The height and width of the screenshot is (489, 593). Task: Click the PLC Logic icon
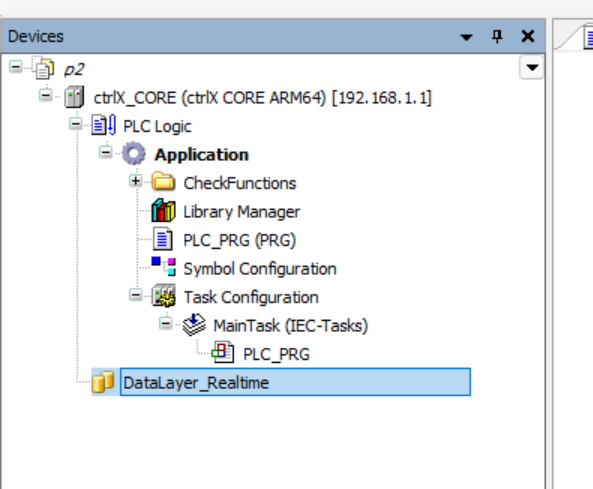(103, 125)
